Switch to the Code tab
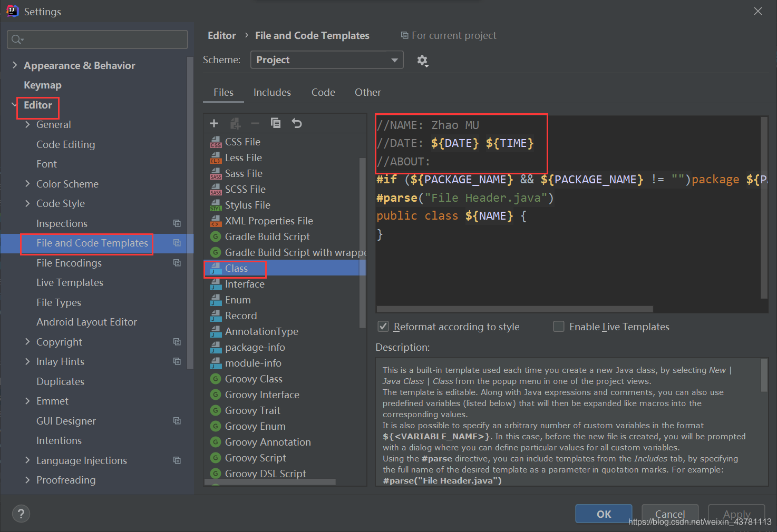The width and height of the screenshot is (777, 532). point(323,92)
